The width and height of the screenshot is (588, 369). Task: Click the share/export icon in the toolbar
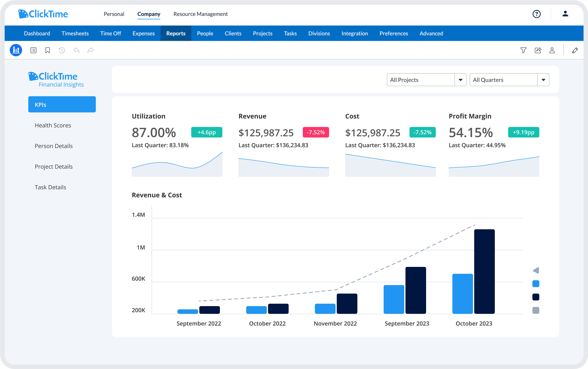point(538,50)
